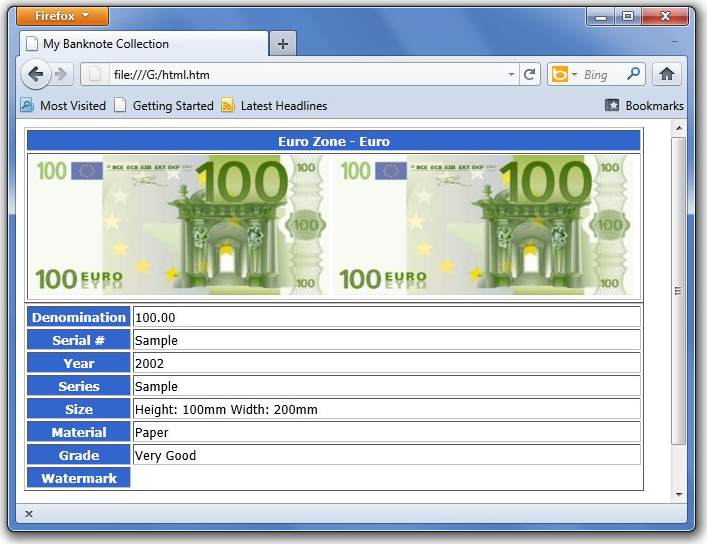707x544 pixels.
Task: Open the Latest Headlines feed bookmark
Action: point(274,105)
